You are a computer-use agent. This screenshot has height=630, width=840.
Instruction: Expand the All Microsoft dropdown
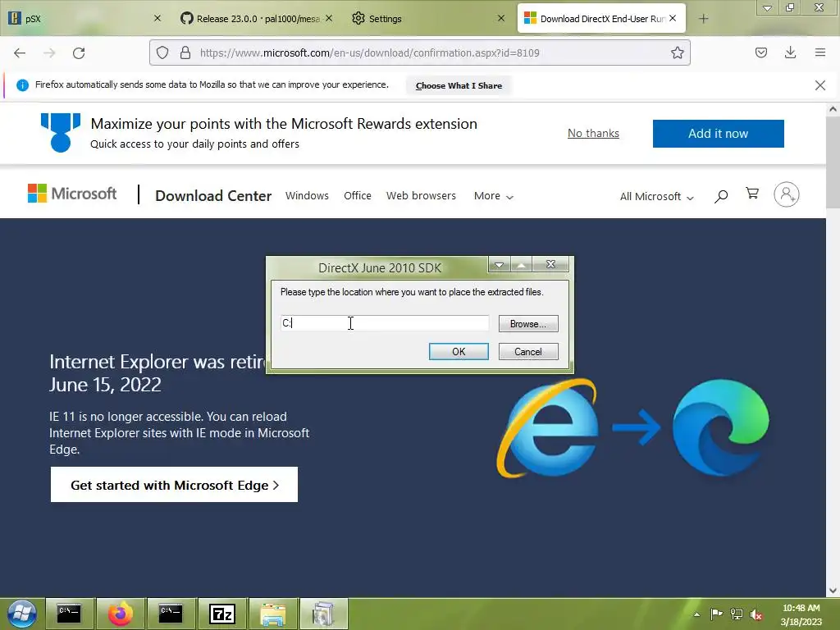coord(656,197)
